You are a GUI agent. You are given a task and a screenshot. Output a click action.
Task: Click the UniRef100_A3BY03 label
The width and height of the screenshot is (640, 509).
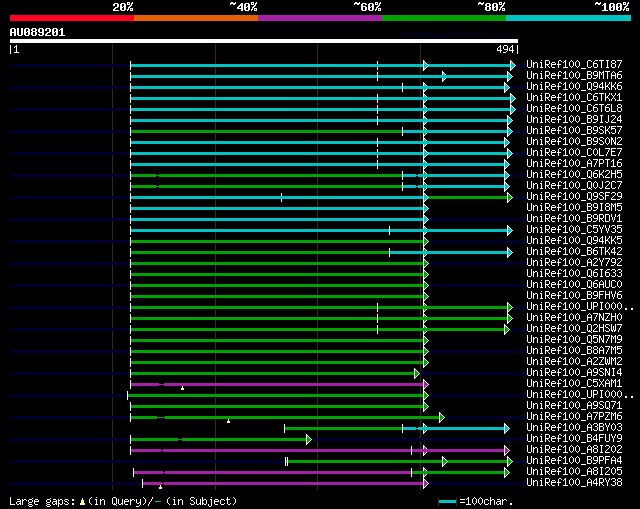(x=574, y=428)
